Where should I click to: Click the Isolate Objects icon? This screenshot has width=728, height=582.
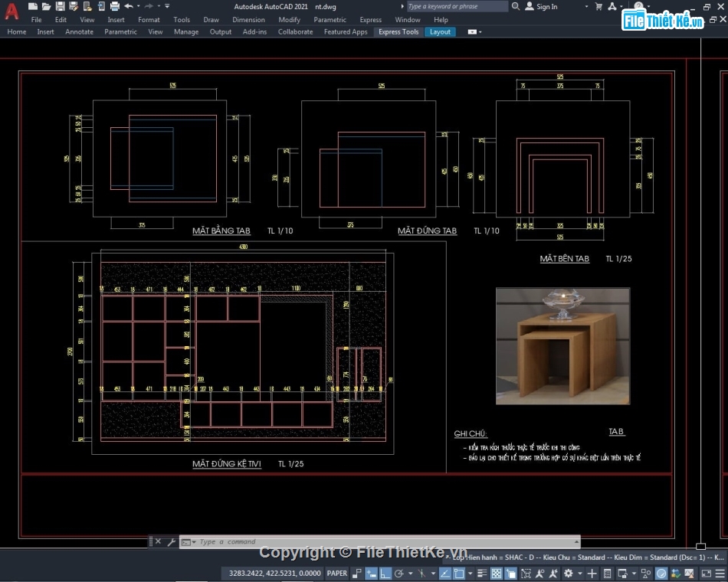(x=646, y=573)
